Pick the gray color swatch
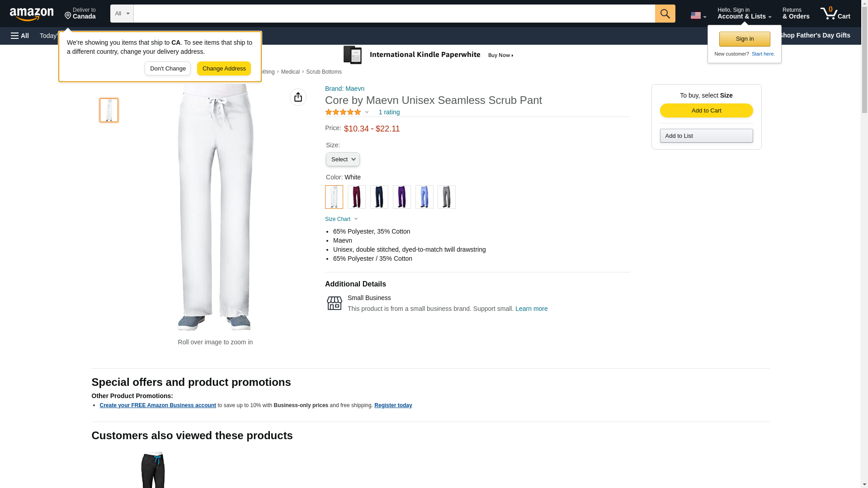The height and width of the screenshot is (488, 868). [447, 197]
